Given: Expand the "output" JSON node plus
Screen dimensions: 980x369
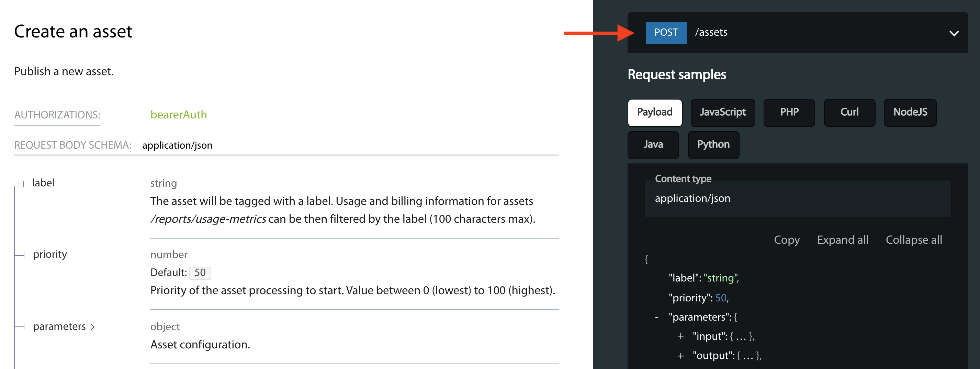Looking at the screenshot, I should click(x=680, y=356).
